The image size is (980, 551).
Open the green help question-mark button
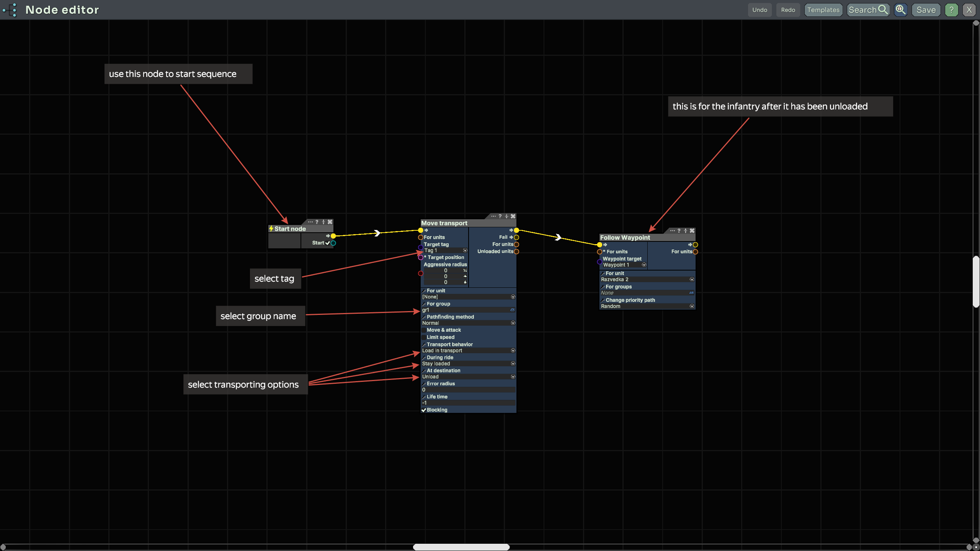point(951,10)
